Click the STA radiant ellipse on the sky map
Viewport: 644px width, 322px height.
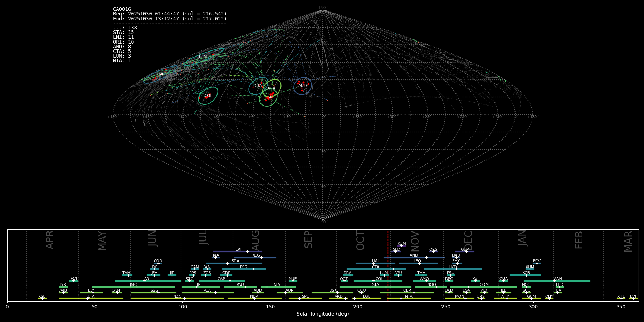(268, 97)
